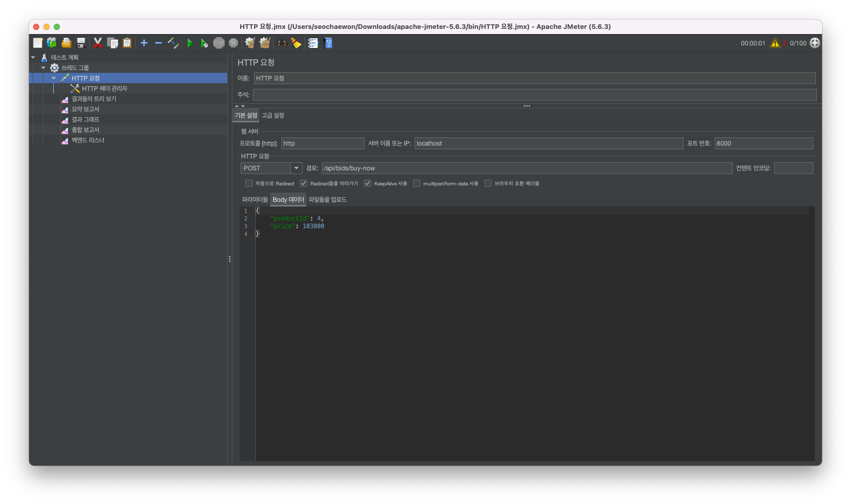Click the 0/100 thread counter
The height and width of the screenshot is (504, 851).
[798, 43]
